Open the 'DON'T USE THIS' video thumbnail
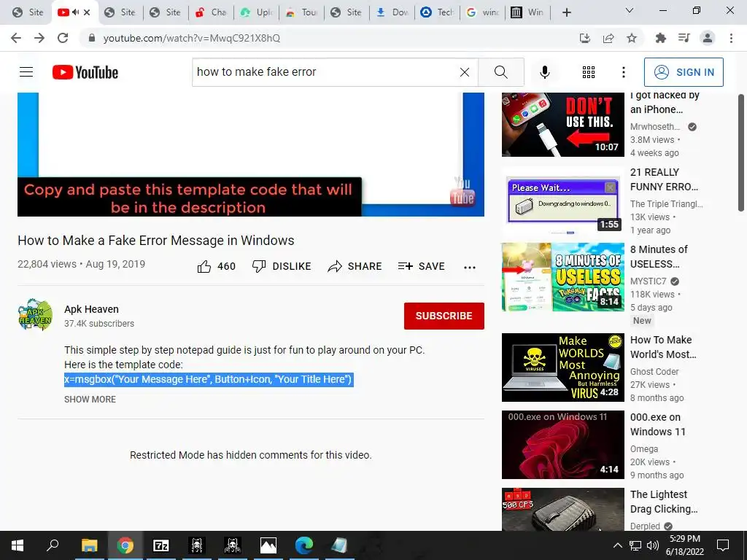The image size is (747, 560). pos(562,125)
